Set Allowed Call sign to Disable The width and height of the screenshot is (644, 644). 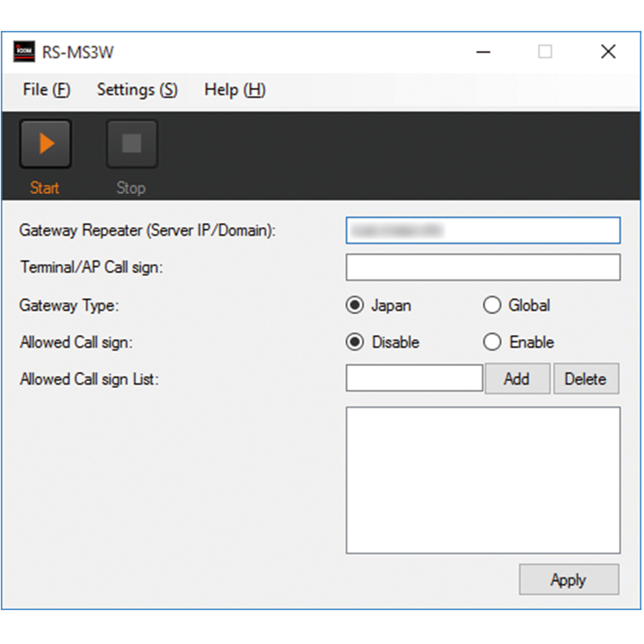(x=355, y=342)
